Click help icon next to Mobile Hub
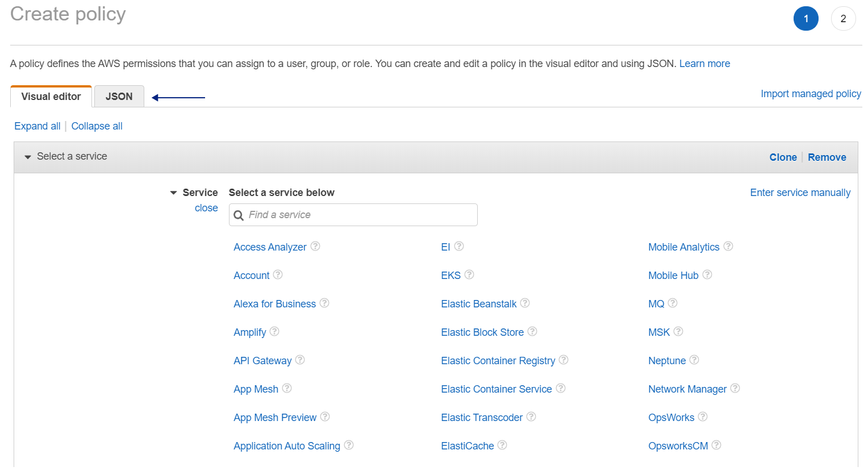The image size is (868, 475). click(x=707, y=274)
